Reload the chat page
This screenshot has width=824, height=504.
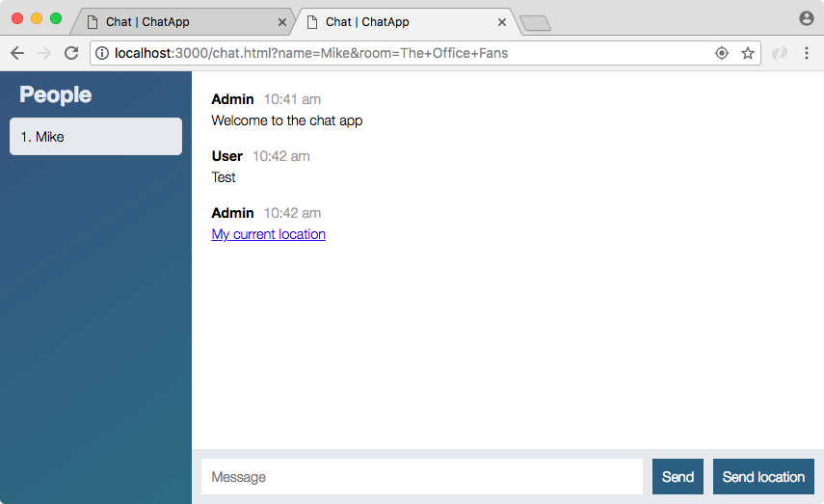pos(71,53)
